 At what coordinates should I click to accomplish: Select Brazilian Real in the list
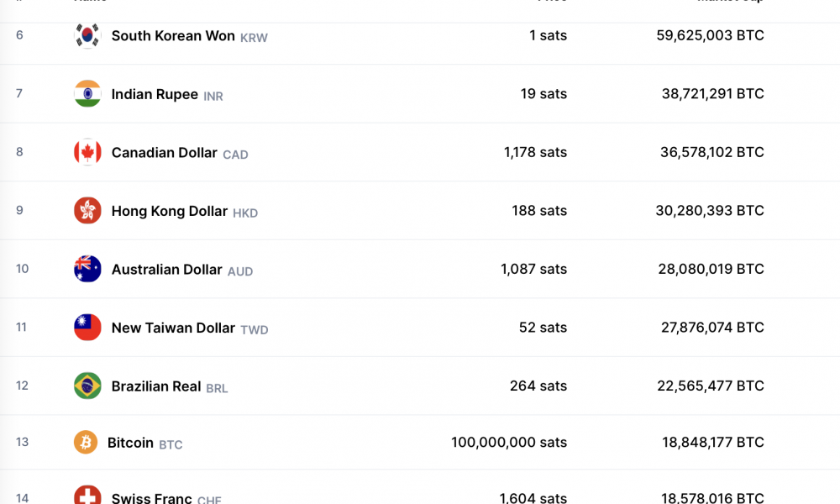click(156, 386)
